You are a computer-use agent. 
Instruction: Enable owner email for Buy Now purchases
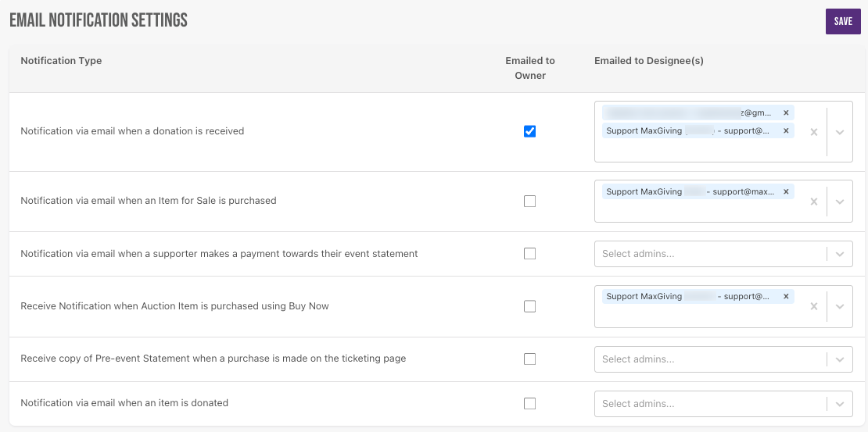(x=530, y=306)
